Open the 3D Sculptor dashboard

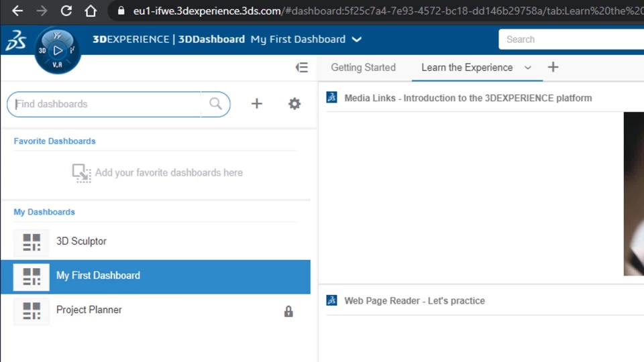pos(81,241)
